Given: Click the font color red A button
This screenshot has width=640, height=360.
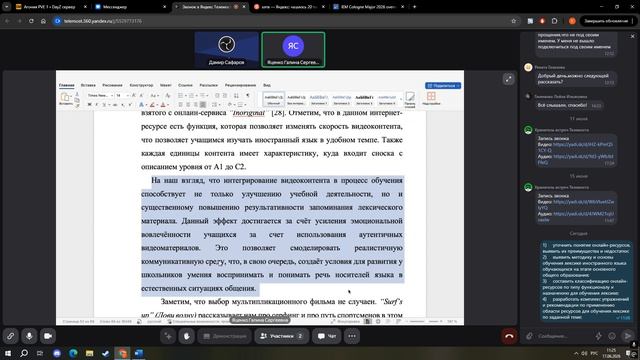Looking at the screenshot, I should click(163, 105).
